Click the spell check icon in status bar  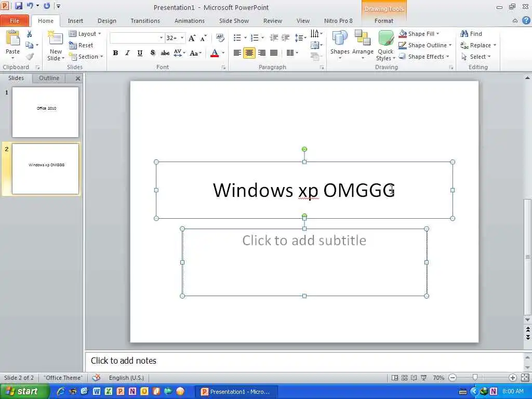[x=96, y=378]
